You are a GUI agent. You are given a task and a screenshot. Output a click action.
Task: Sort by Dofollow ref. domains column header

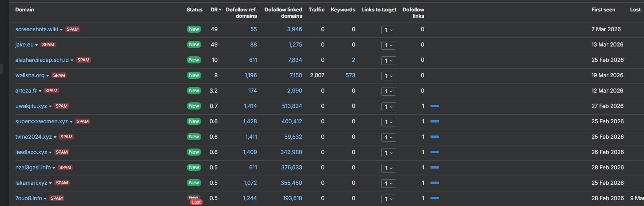pos(241,13)
